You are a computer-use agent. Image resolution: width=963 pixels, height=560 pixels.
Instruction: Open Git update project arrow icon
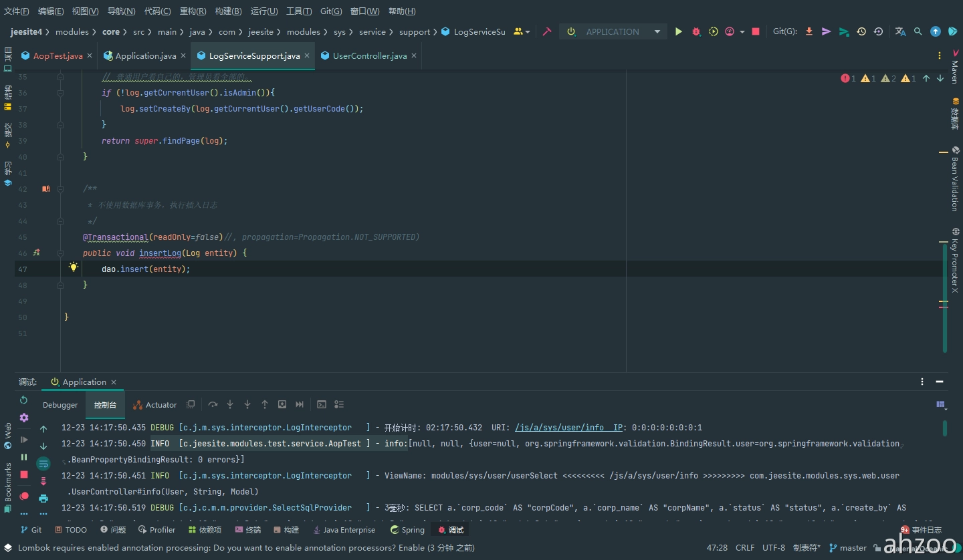(x=809, y=31)
